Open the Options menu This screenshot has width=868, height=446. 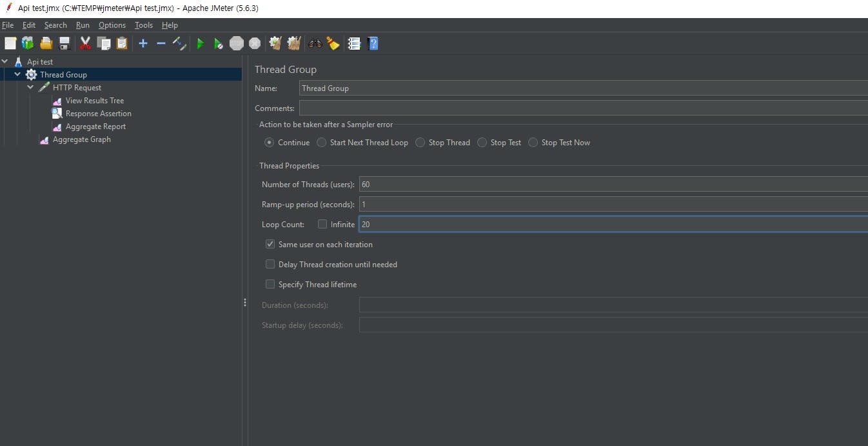[112, 25]
